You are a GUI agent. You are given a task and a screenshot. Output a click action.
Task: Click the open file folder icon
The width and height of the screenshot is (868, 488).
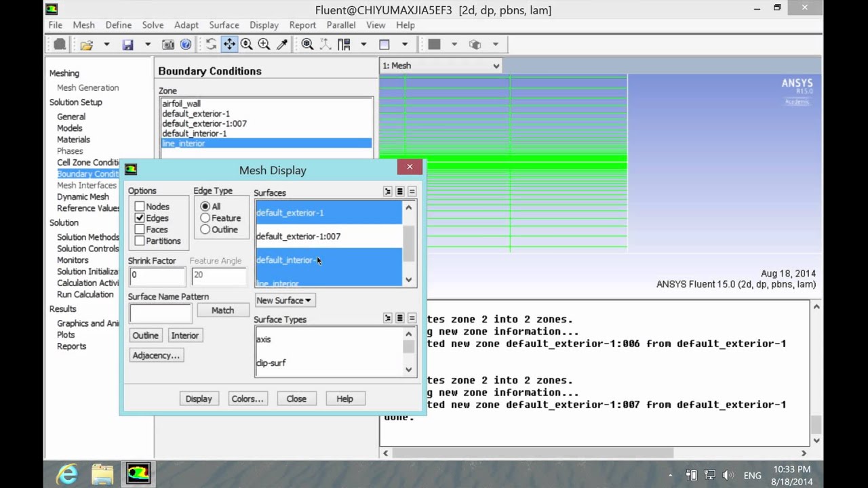tap(86, 45)
